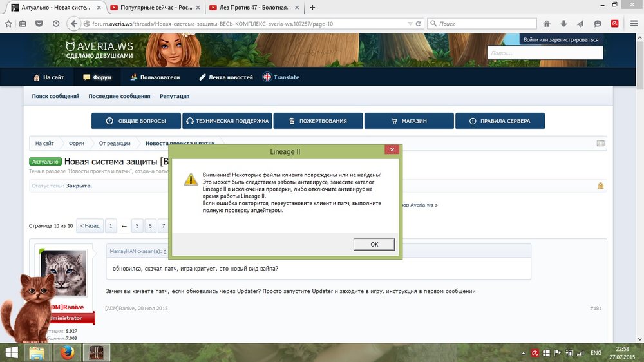Go to the previous page via Назад
Screen dimensions: 644x362
(90, 226)
